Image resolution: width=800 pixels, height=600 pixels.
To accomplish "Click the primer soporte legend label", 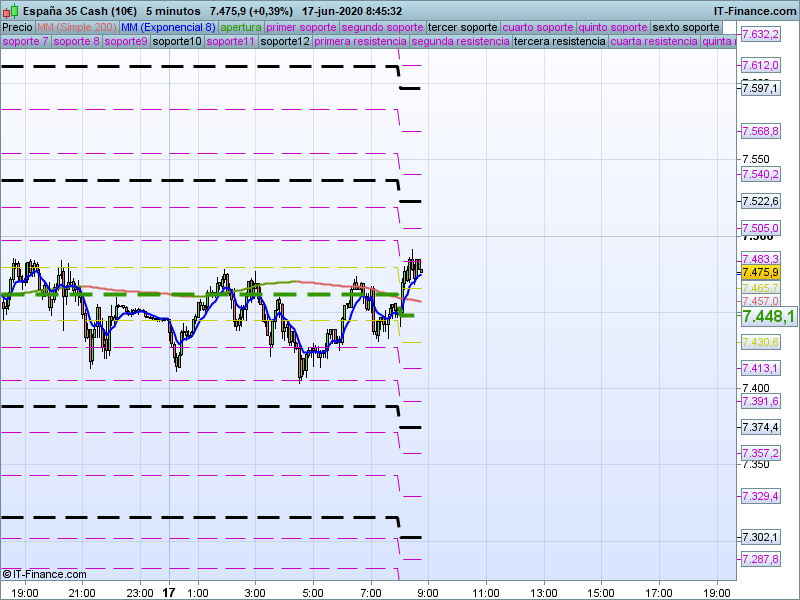I will click(302, 27).
